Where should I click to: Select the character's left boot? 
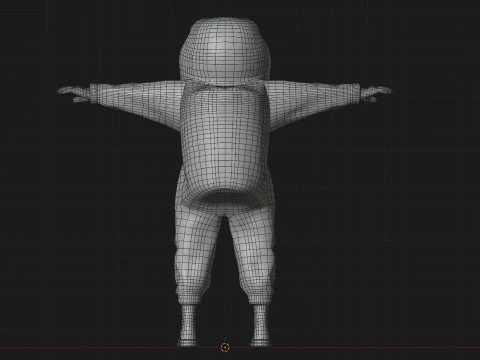(x=189, y=325)
